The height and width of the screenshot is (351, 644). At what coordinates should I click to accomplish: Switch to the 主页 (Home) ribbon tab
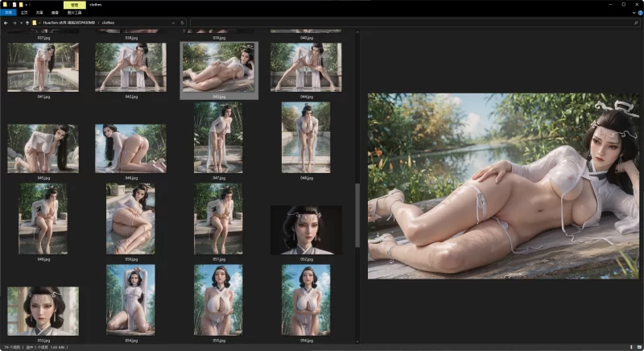point(24,13)
